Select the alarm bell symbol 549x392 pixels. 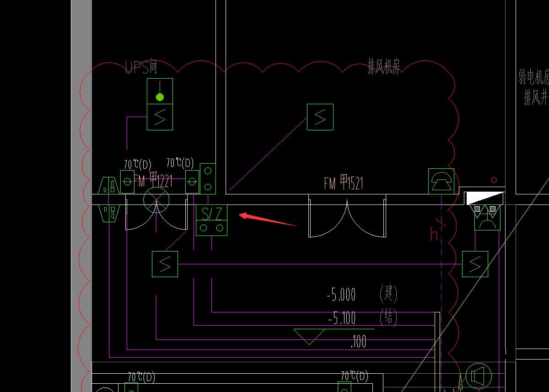click(x=487, y=217)
